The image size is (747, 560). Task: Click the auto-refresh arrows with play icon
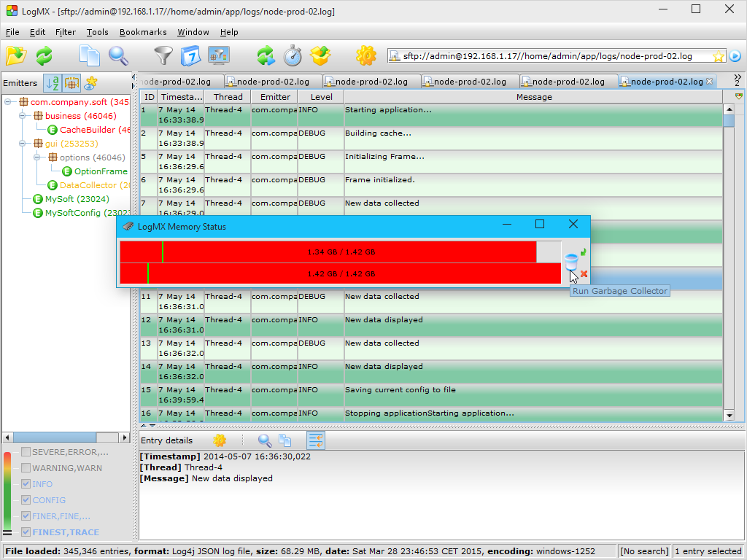pos(266,56)
